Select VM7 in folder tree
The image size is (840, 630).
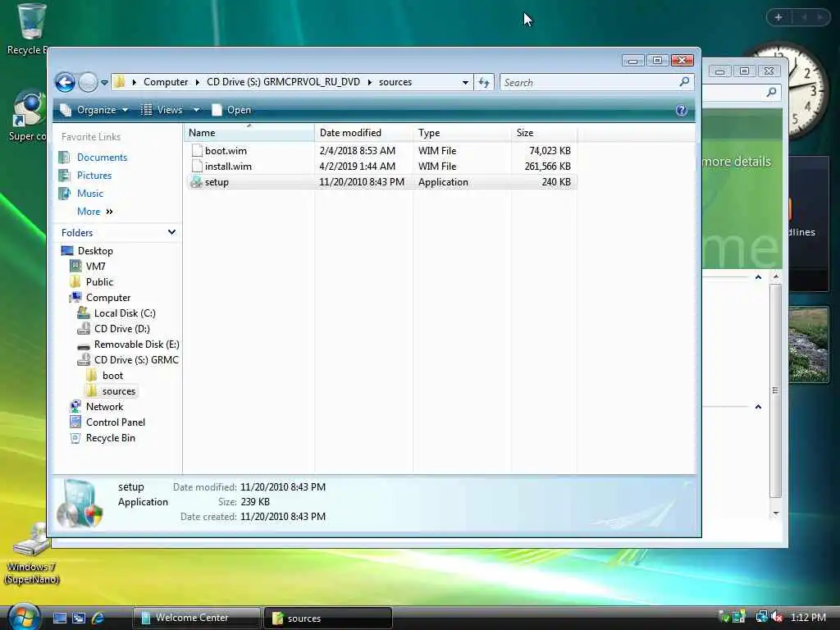point(95,267)
